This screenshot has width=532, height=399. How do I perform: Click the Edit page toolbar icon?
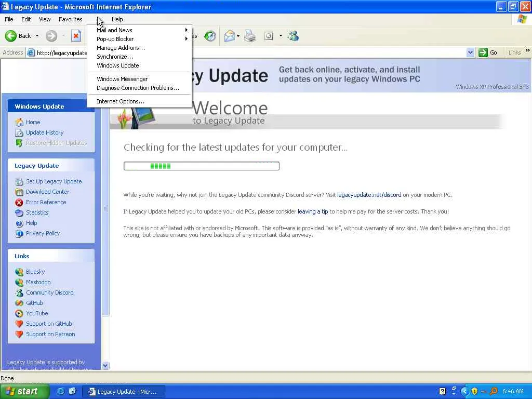click(x=269, y=36)
